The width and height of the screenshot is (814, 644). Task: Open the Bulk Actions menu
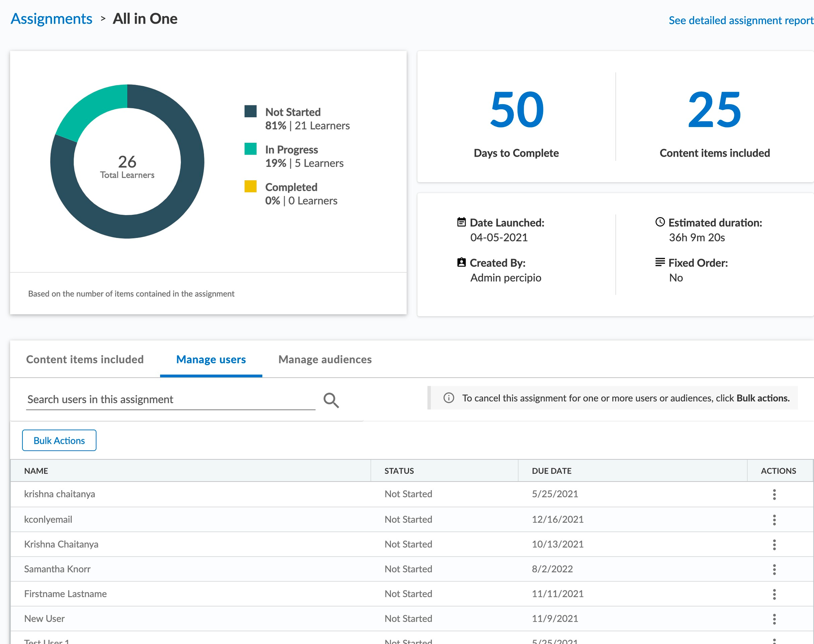coord(59,440)
